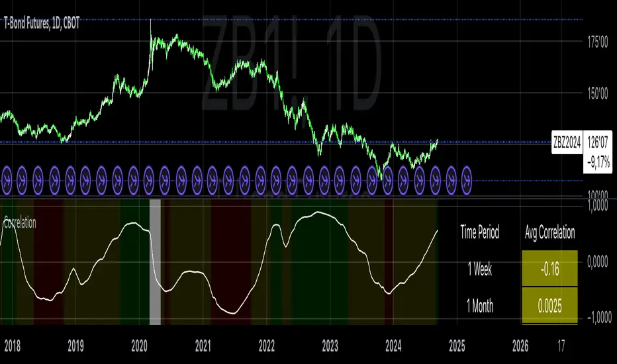Open the Correlation indicator label
The width and height of the screenshot is (617, 364).
[x=20, y=223]
